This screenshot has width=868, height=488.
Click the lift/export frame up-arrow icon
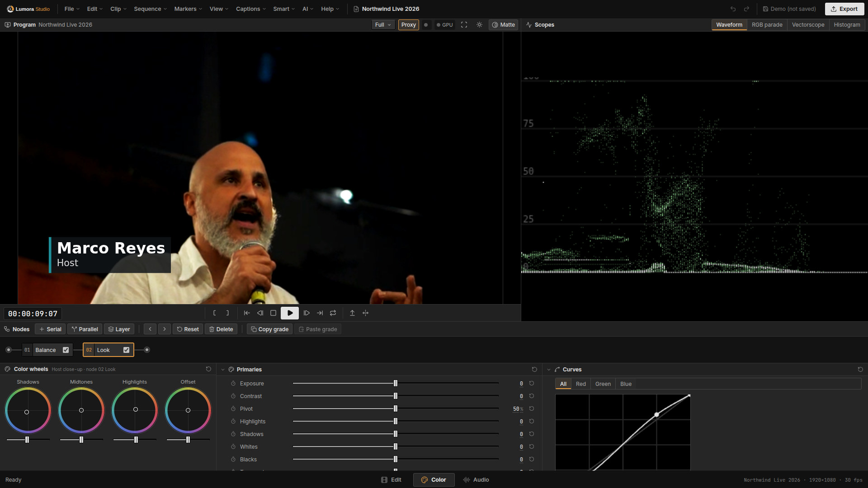coord(352,313)
